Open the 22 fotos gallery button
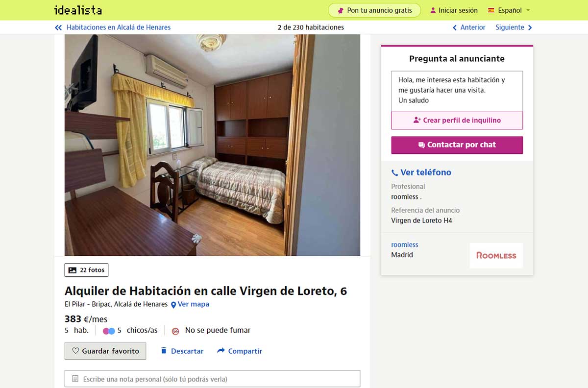 click(x=86, y=270)
